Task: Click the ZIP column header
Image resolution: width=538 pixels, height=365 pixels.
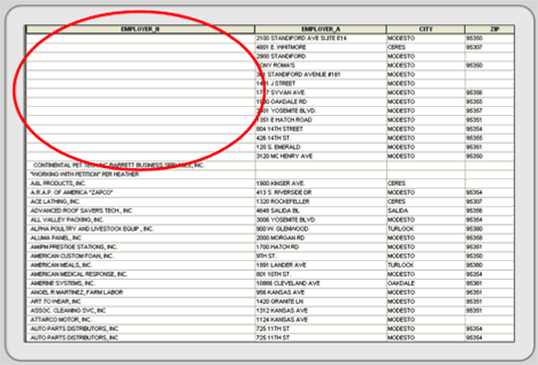Action: pos(490,29)
